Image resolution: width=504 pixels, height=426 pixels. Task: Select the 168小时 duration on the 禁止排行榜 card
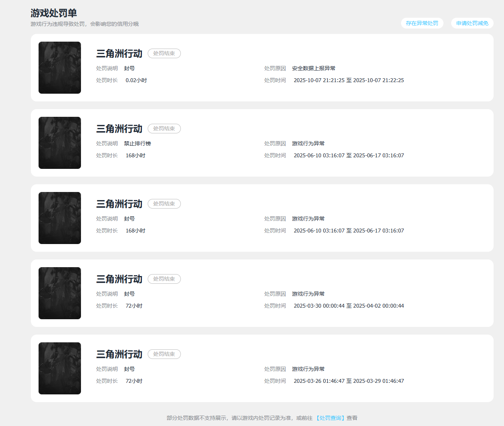[x=135, y=155]
